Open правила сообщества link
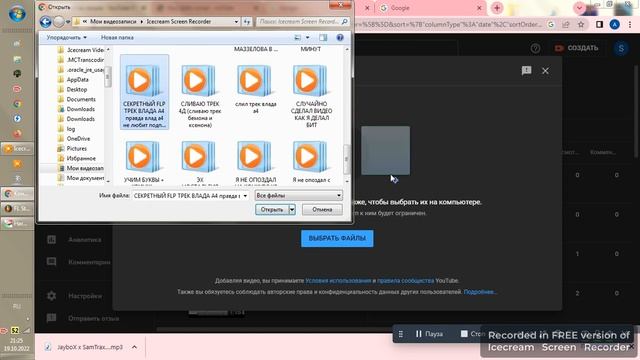This screenshot has height=360, width=640. coord(405,280)
